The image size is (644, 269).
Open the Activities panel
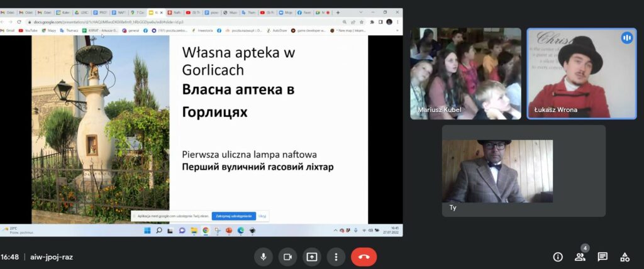pyautogui.click(x=625, y=256)
